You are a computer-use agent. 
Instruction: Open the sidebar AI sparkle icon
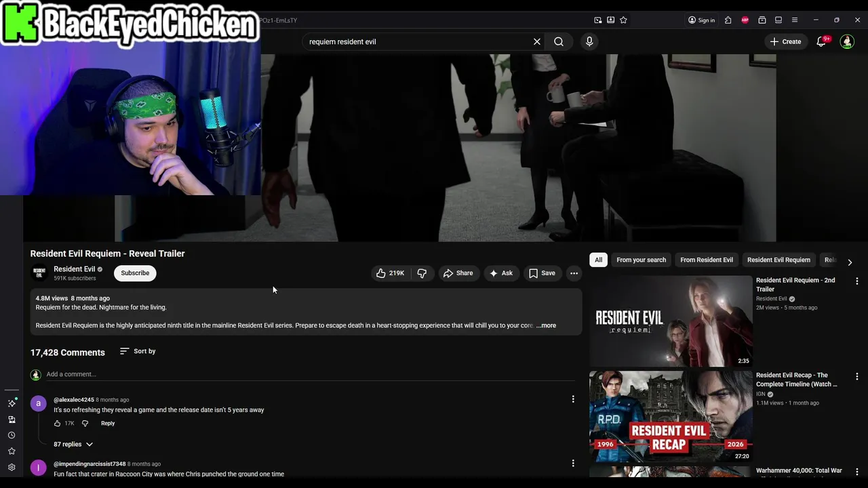[12, 403]
